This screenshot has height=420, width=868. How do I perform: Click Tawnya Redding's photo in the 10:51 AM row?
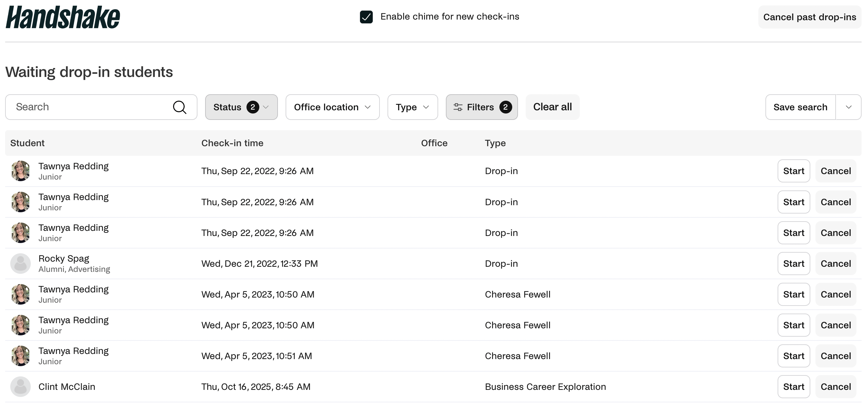point(21,356)
